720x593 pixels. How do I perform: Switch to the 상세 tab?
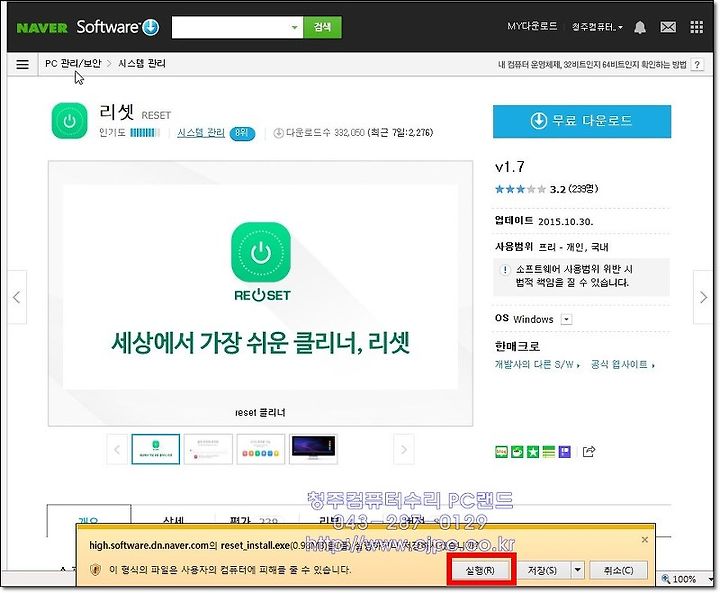(x=173, y=521)
